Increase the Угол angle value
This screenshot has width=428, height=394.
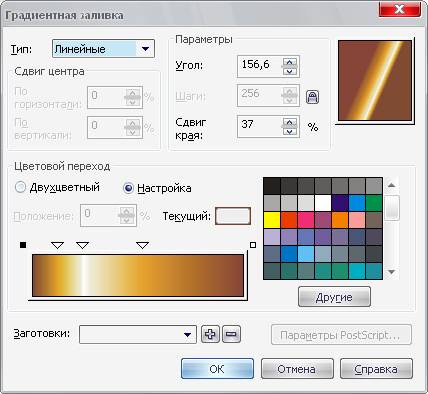tap(290, 62)
